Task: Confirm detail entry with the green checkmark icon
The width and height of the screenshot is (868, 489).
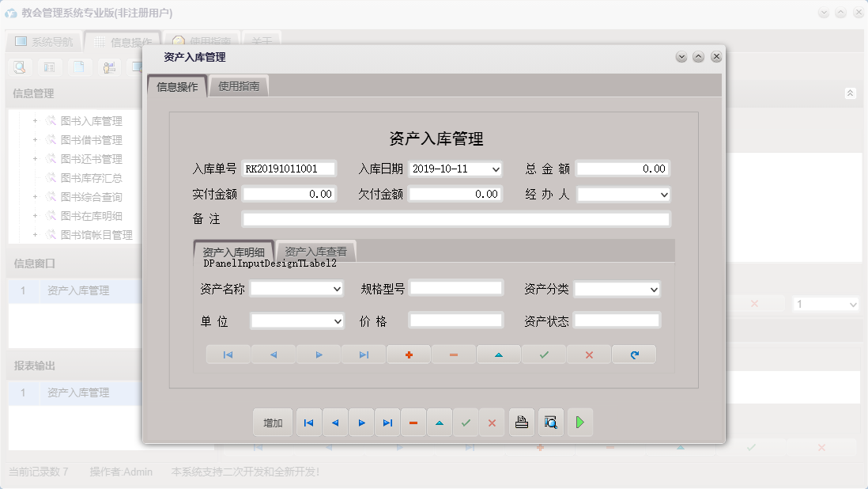Action: pyautogui.click(x=543, y=354)
